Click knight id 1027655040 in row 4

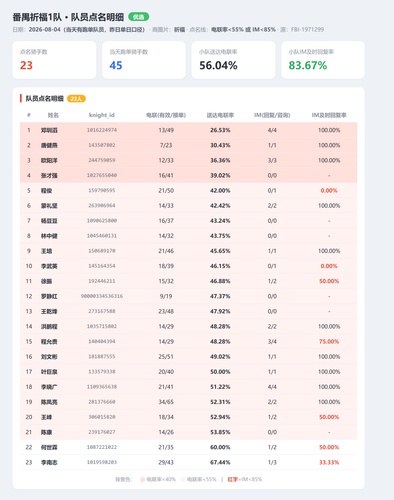point(102,175)
